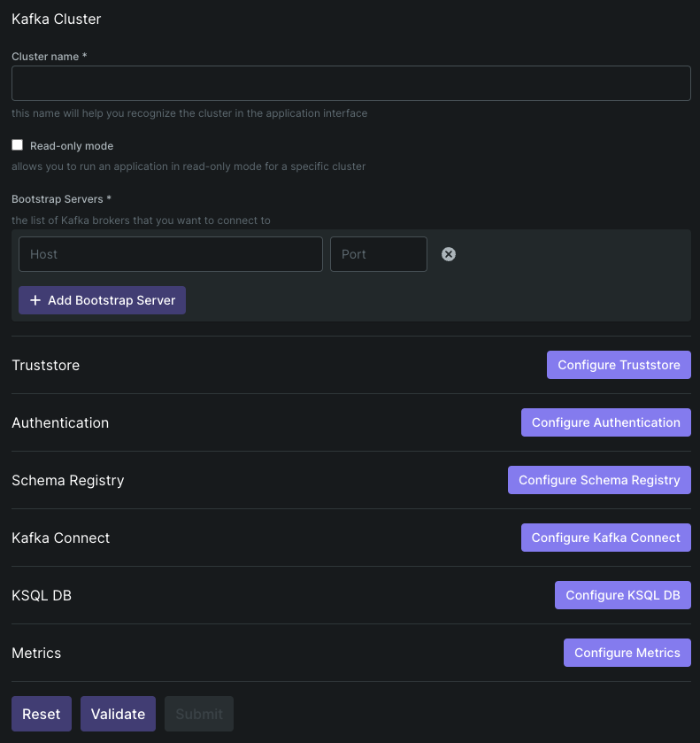
Task: Click the disabled Submit button
Action: [x=199, y=714]
